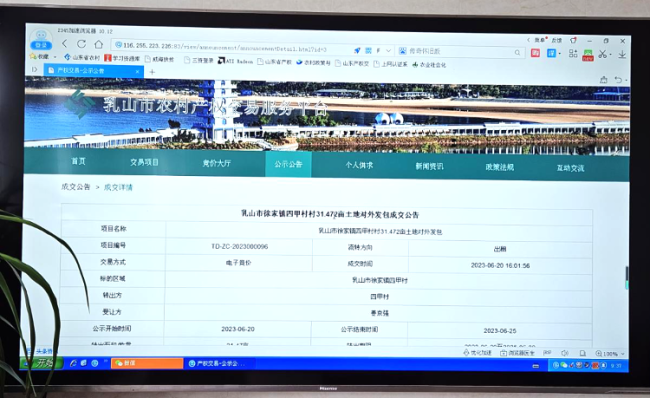The width and height of the screenshot is (650, 398).
Task: Open the browser home page icon
Action: pos(99,44)
